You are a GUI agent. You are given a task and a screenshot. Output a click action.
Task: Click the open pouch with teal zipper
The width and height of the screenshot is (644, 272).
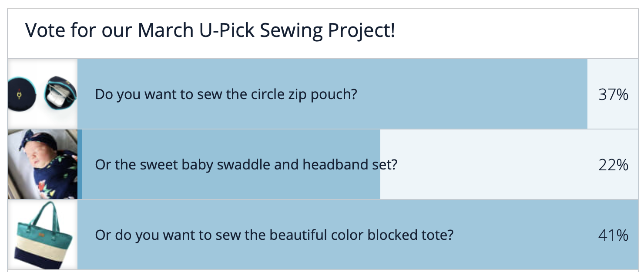[x=61, y=93]
